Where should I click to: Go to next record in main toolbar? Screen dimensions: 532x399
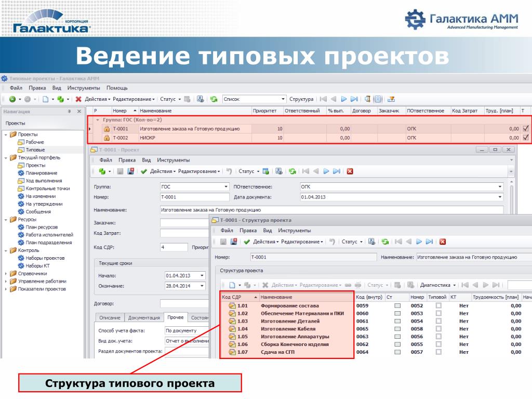344,99
